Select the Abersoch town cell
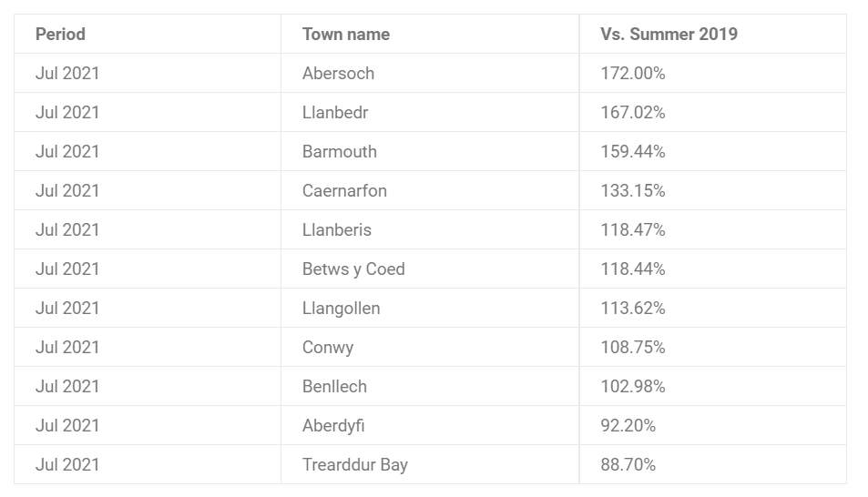 click(430, 73)
